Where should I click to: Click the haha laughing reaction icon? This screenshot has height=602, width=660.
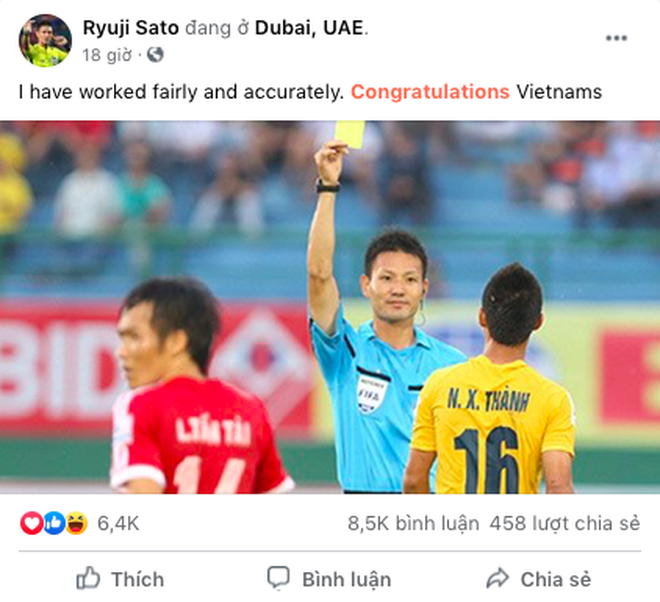coord(77,523)
